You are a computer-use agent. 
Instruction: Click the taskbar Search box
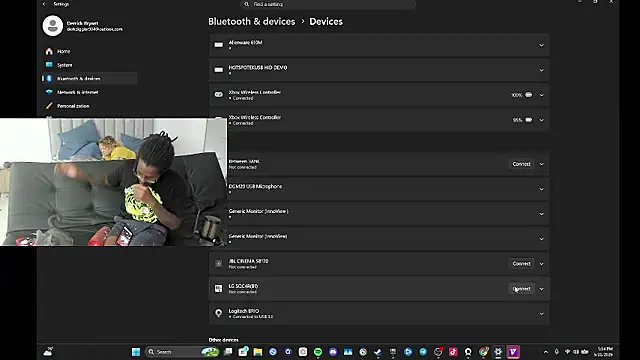pos(183,352)
